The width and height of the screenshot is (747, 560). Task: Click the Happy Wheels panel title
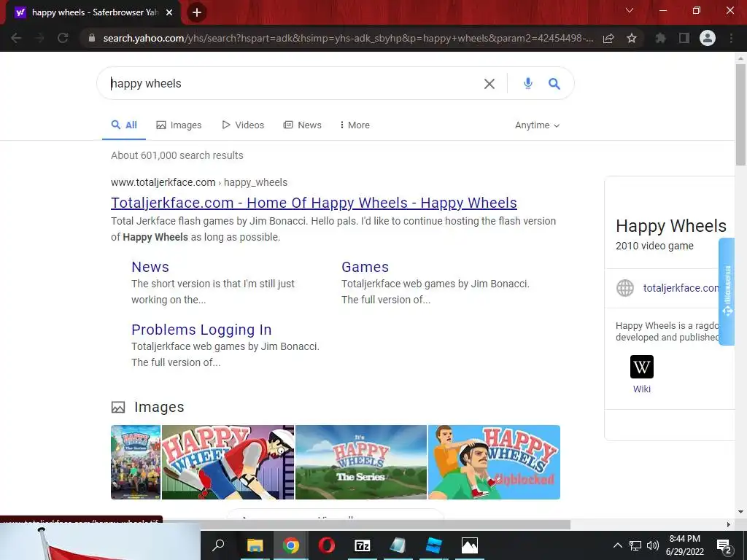[671, 226]
